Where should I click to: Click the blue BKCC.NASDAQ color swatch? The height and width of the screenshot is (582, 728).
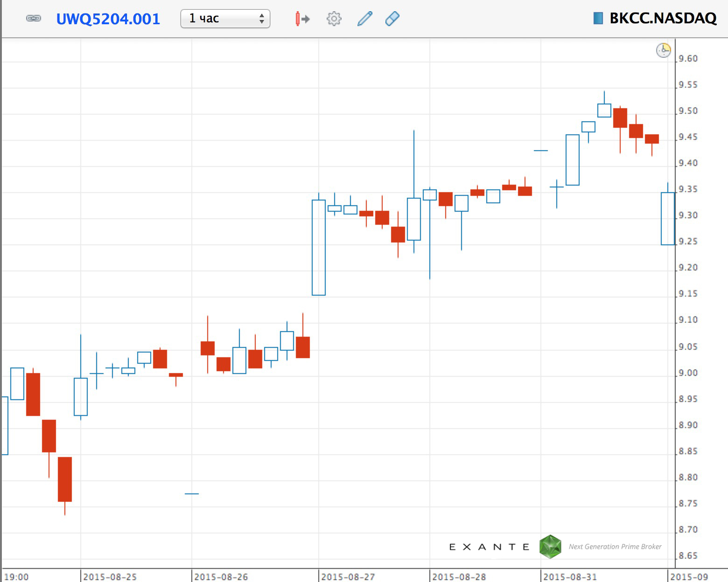(598, 18)
